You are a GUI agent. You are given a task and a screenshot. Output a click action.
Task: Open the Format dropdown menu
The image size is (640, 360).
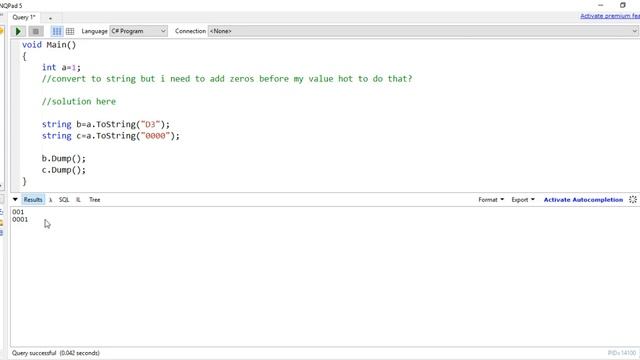[x=491, y=200]
